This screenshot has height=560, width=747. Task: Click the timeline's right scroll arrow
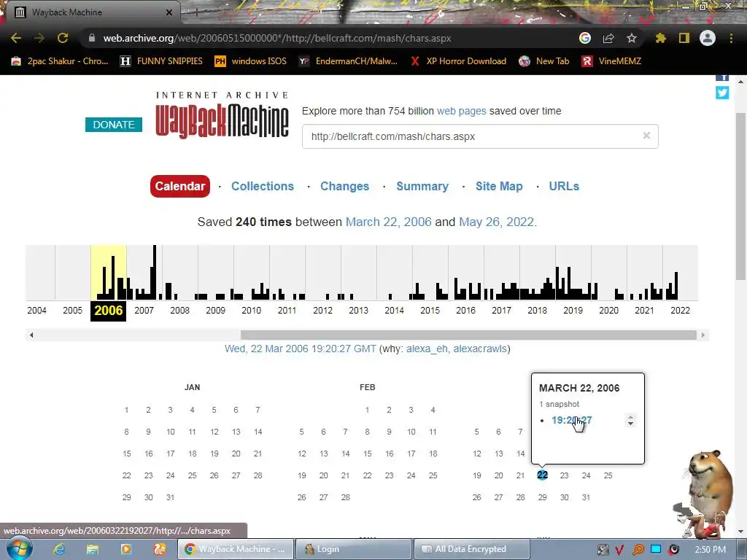(x=703, y=335)
